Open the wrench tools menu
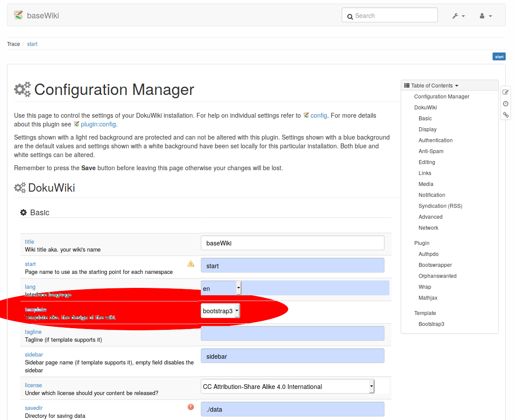 458,16
